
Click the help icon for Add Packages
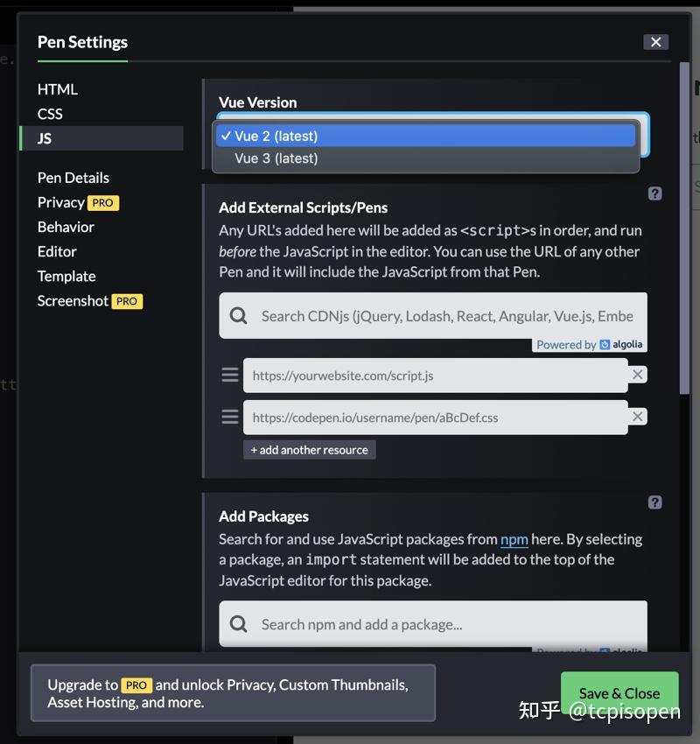[x=654, y=502]
